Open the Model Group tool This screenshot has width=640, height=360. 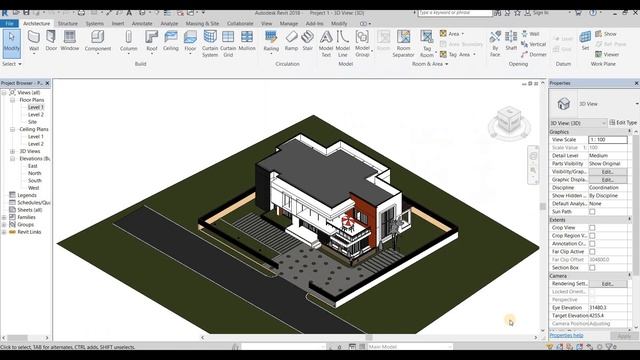[x=362, y=43]
